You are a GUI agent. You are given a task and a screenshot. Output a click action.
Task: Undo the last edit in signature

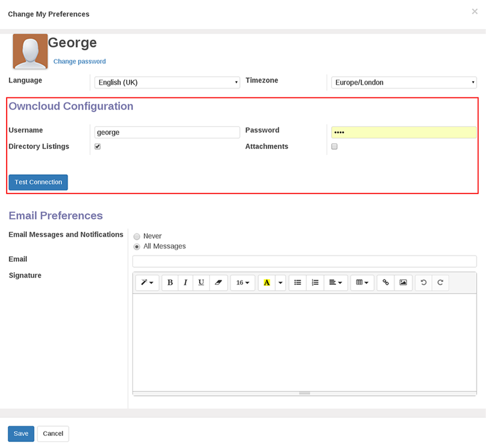[x=424, y=283]
